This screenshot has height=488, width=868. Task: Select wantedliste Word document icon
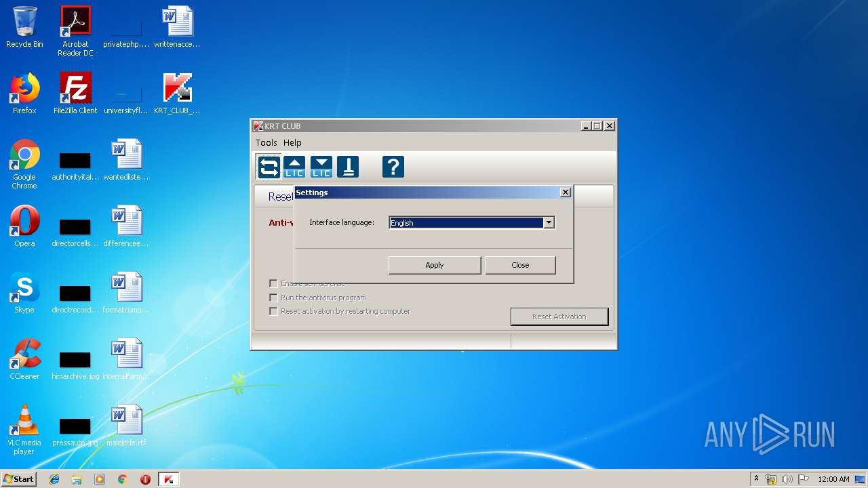pyautogui.click(x=126, y=160)
